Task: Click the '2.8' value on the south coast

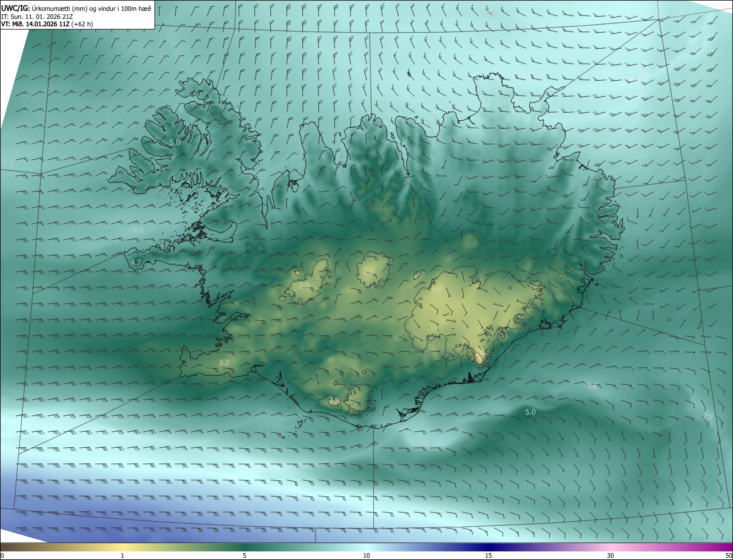Action: [334, 400]
